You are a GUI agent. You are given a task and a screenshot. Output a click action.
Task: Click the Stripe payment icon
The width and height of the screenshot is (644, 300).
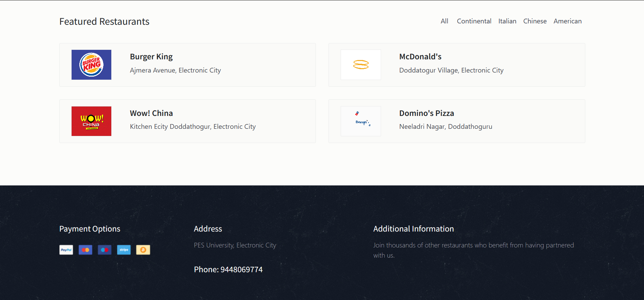pyautogui.click(x=124, y=250)
